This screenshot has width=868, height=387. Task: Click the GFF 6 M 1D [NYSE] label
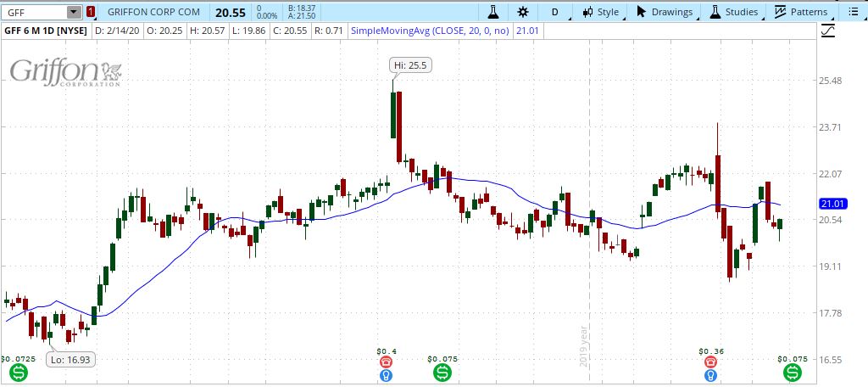pyautogui.click(x=46, y=31)
